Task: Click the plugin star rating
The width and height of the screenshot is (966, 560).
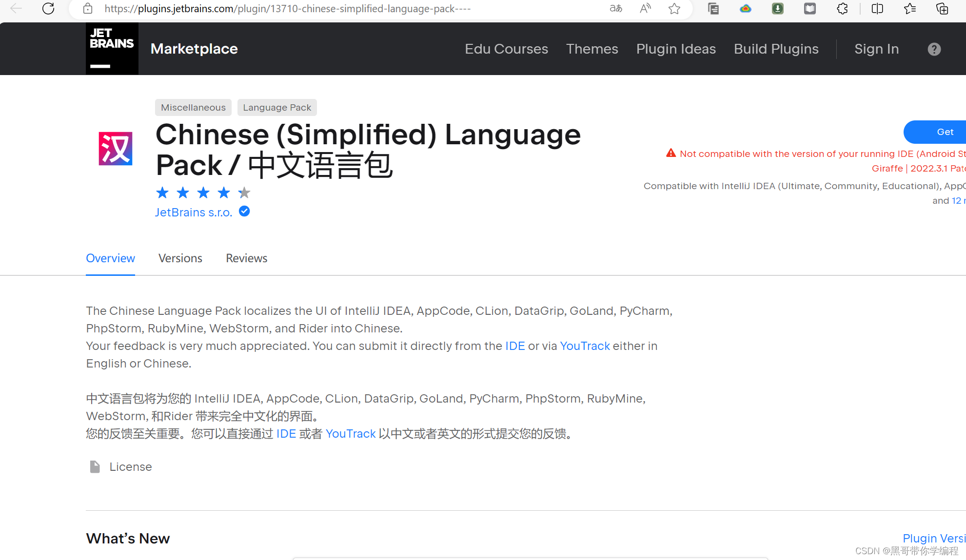Action: (203, 193)
